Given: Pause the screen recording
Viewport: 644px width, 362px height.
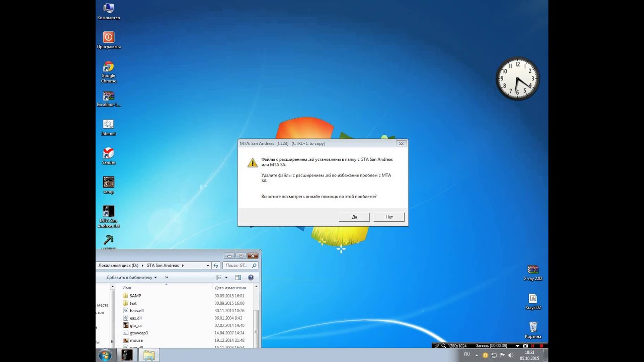Looking at the screenshot, I should [534, 346].
